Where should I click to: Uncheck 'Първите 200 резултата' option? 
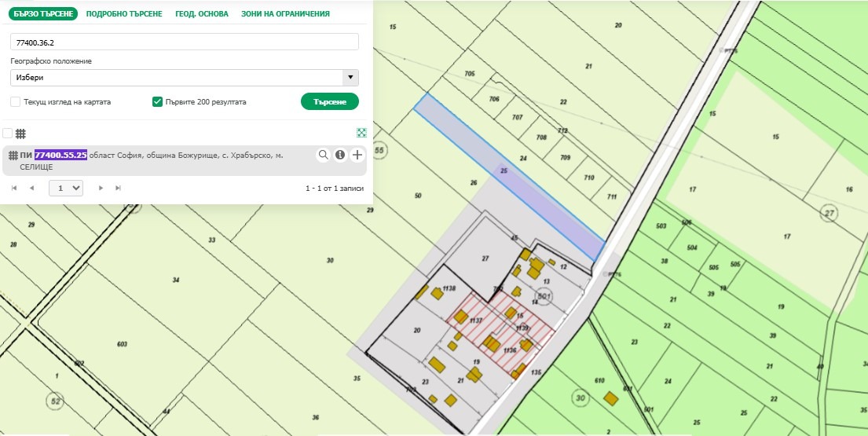(x=157, y=102)
